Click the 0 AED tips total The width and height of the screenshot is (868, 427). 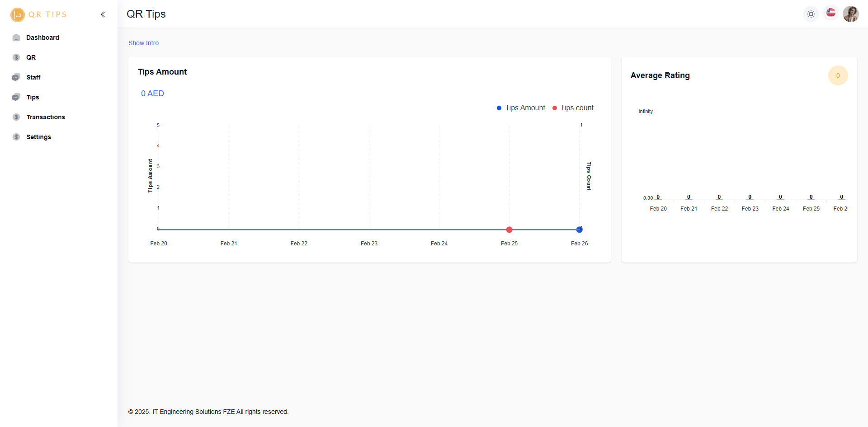point(152,94)
